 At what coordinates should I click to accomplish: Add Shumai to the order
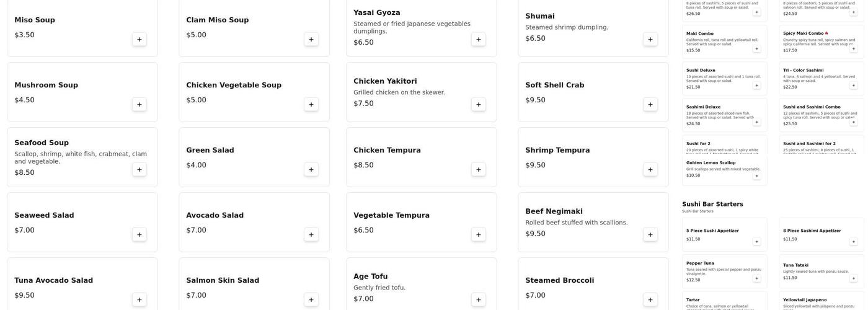[650, 40]
